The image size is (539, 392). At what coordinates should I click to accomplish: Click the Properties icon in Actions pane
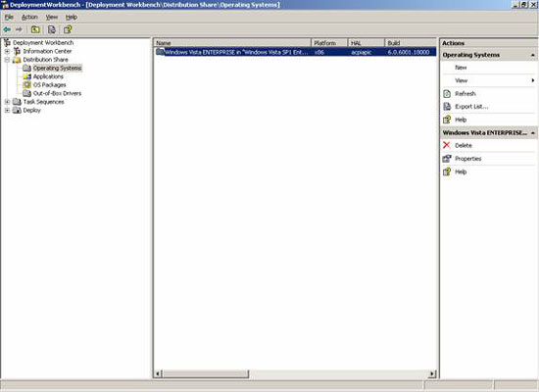(447, 159)
